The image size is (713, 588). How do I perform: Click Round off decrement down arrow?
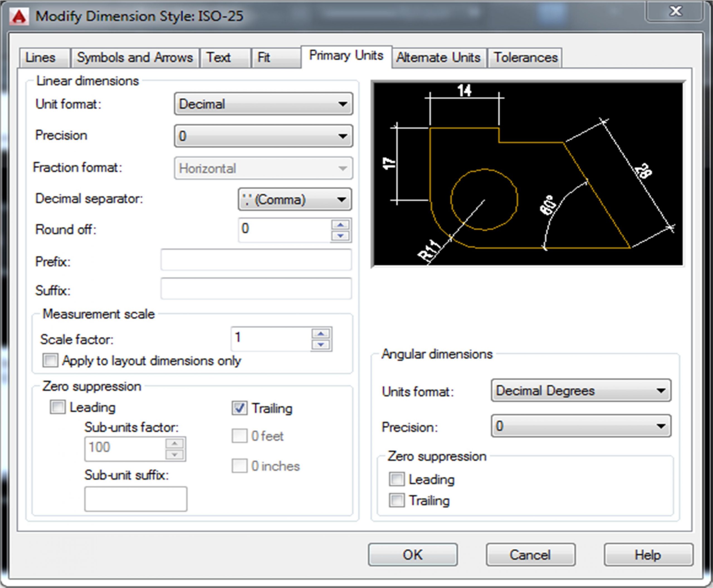[x=341, y=236]
